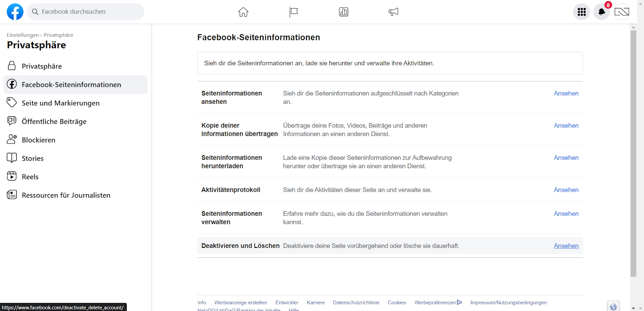Open Blockieren settings
644x311 pixels.
pyautogui.click(x=76, y=140)
